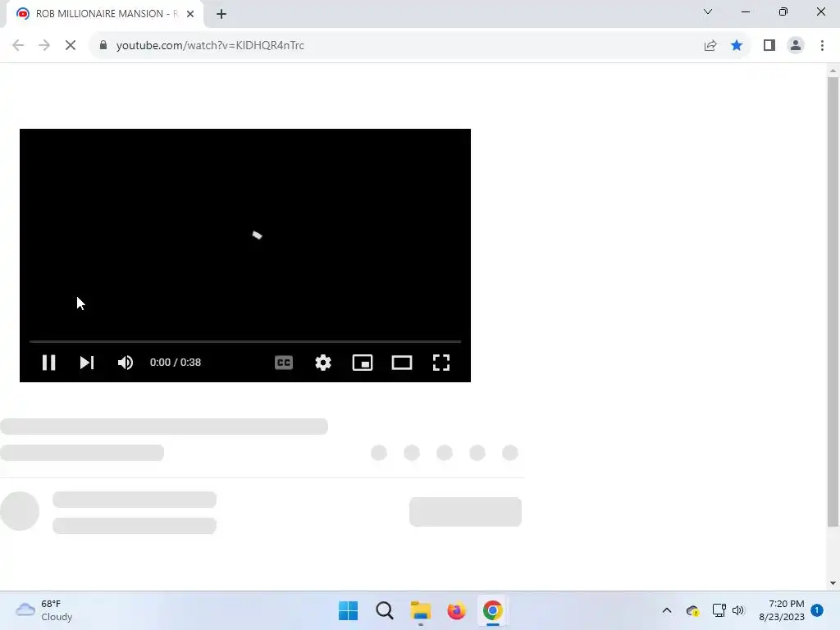Select the ROB MILLIONAIRE MANSION tab
The width and height of the screenshot is (840, 630).
106,14
